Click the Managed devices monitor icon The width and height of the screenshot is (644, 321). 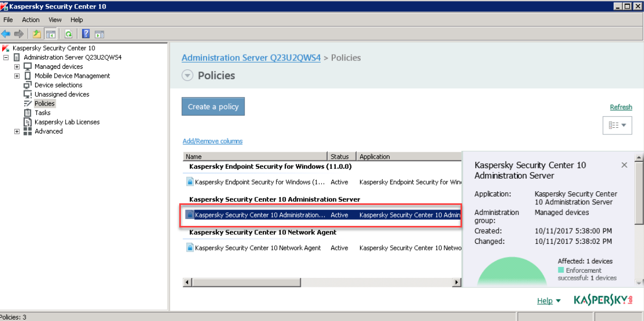tap(28, 67)
